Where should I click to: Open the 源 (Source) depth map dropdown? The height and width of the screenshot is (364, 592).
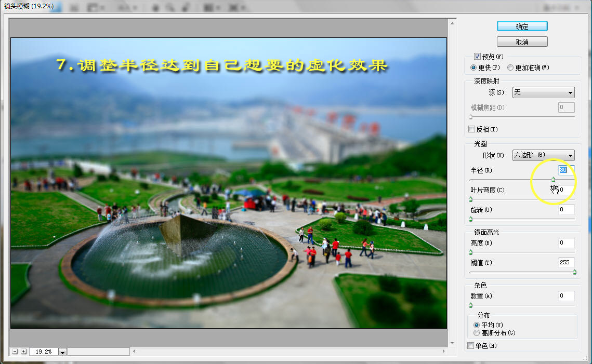click(543, 93)
